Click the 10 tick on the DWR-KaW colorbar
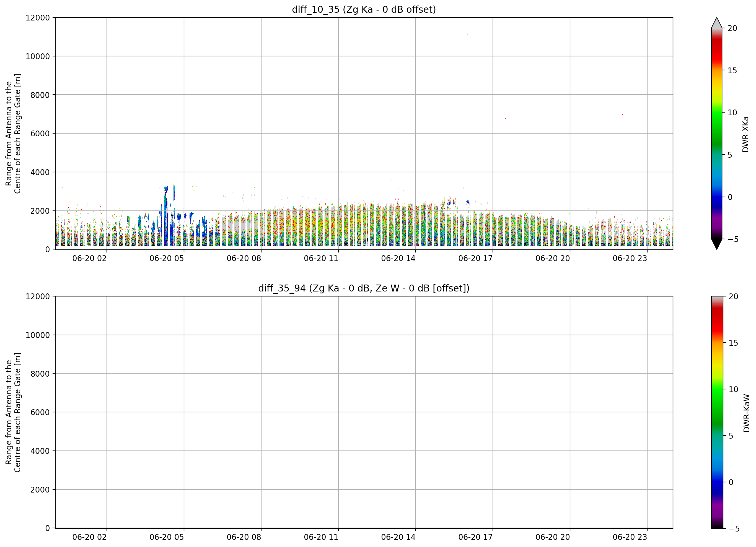This screenshot has width=756, height=547. pyautogui.click(x=733, y=389)
